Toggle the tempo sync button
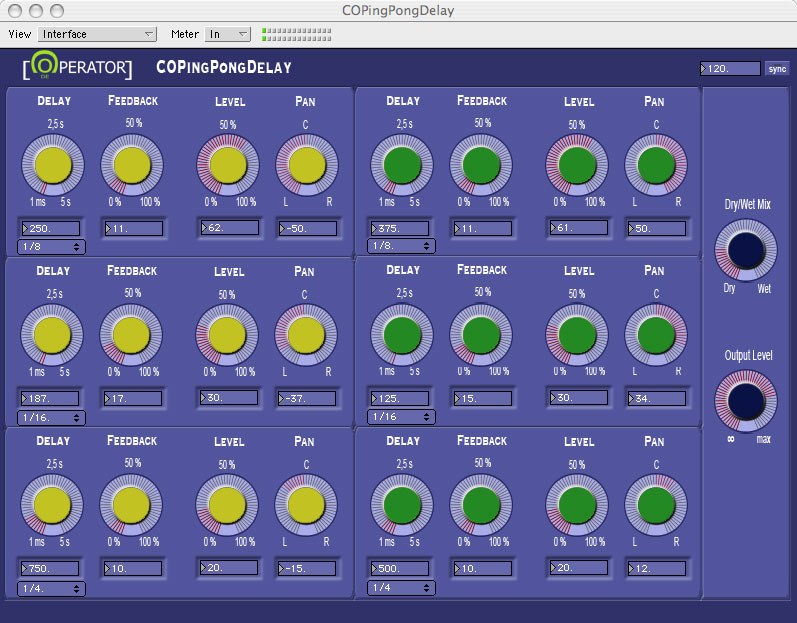 [x=777, y=69]
